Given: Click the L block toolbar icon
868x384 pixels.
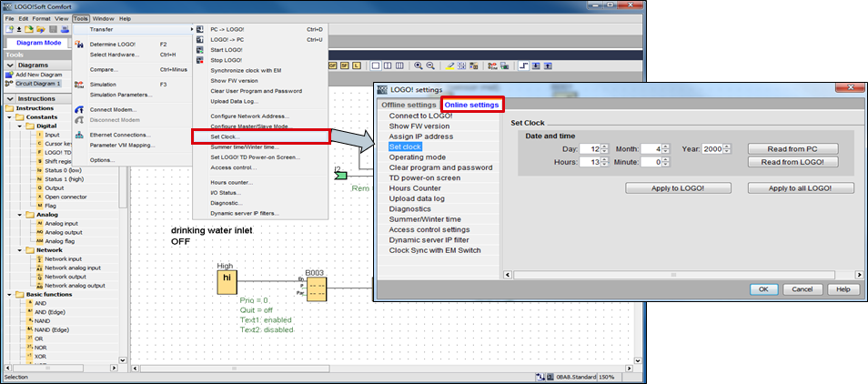Looking at the screenshot, I should [x=357, y=66].
